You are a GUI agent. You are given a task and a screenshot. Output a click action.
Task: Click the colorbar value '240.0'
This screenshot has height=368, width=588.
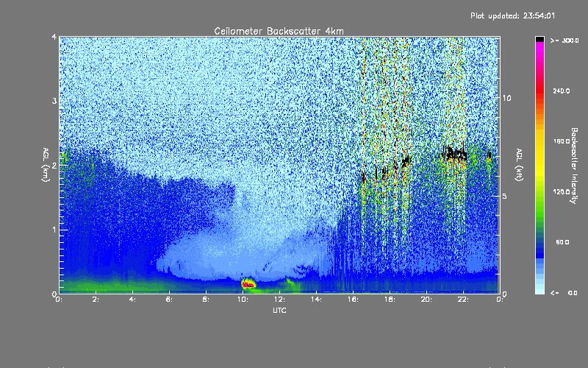click(x=562, y=91)
